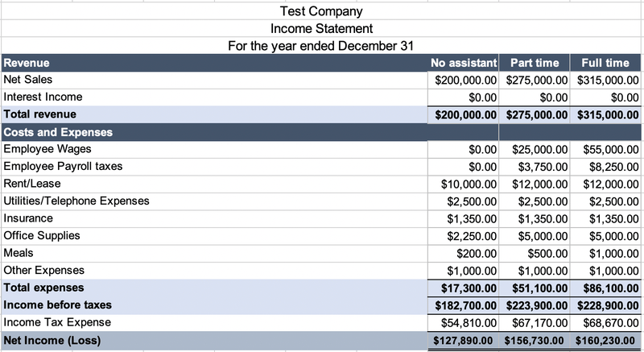
Task: Select Interest Income $0.00 under Part time
Action: pos(535,97)
